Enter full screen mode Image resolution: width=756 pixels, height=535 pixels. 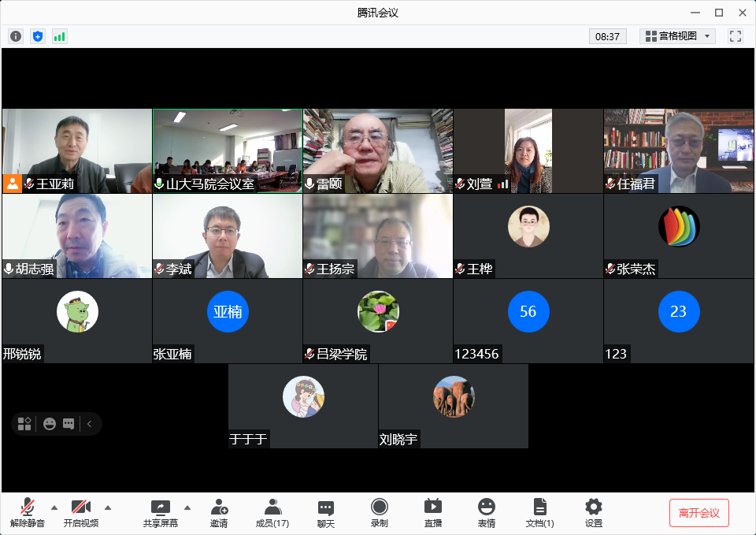click(736, 36)
